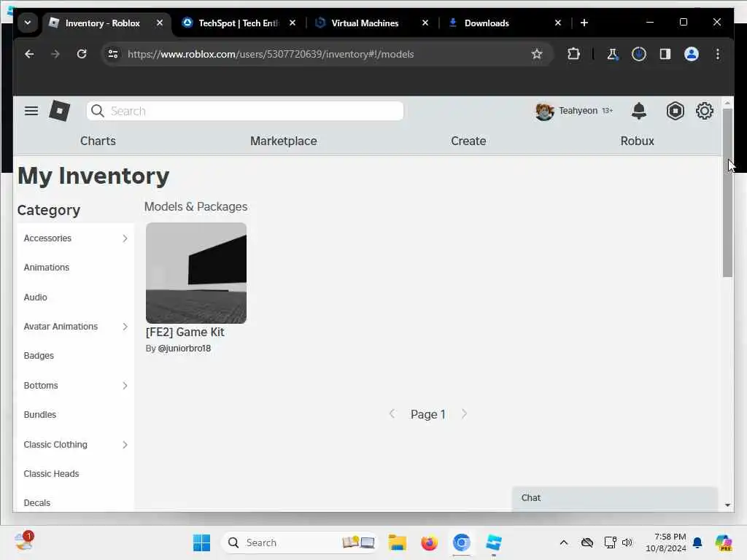The height and width of the screenshot is (560, 747).
Task: Reload the Roblox inventory page
Action: coord(82,54)
